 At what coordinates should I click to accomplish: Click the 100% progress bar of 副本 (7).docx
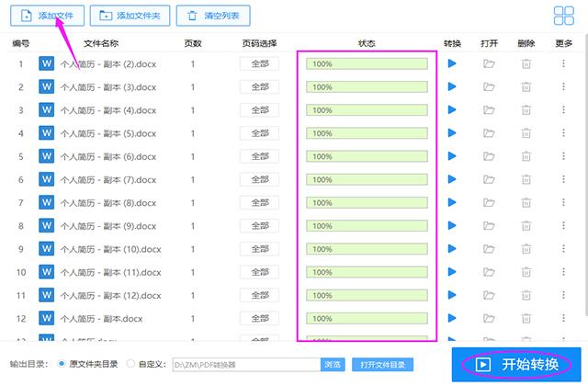(x=367, y=179)
